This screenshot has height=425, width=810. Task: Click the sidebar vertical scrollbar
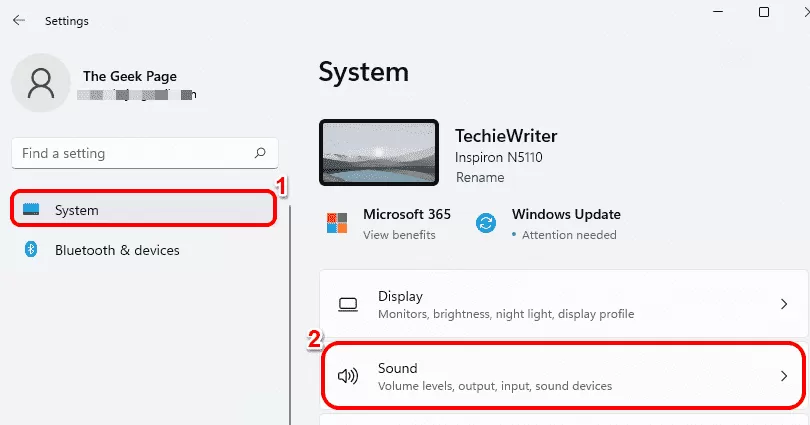tap(290, 315)
